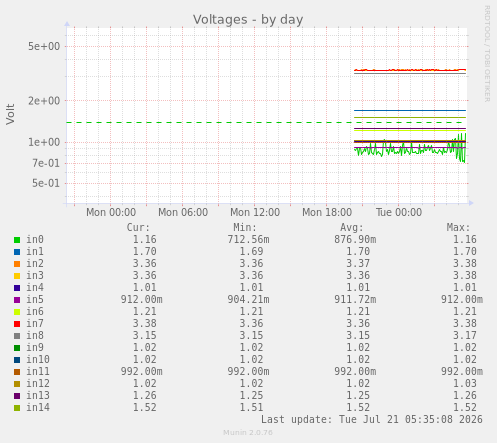The height and width of the screenshot is (443, 497).
Task: Click the in10 navy legend swatch
Action: [x=17, y=360]
